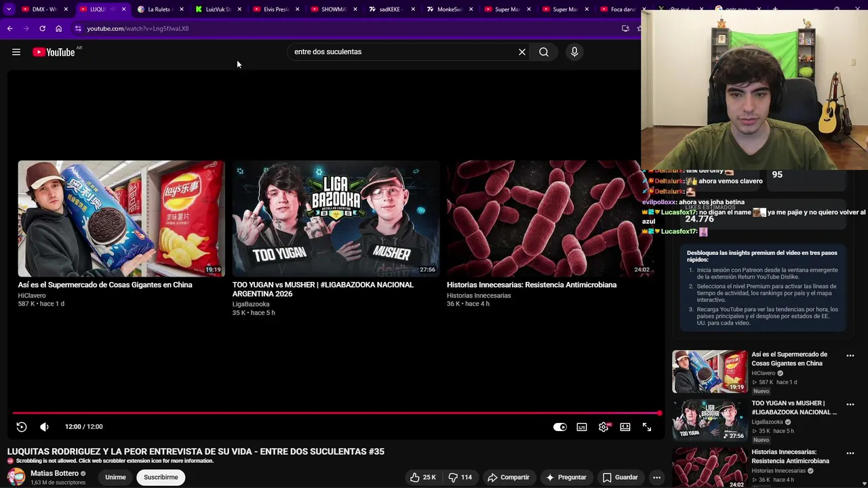Click the 12:00 / 12:00 time display
The image size is (868, 488).
(x=84, y=427)
